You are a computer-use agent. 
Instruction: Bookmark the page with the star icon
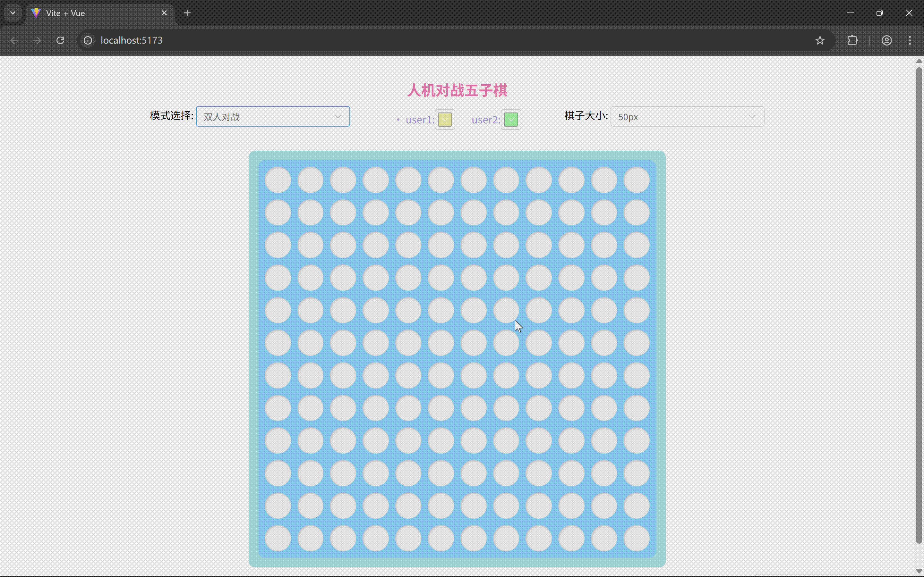(820, 40)
